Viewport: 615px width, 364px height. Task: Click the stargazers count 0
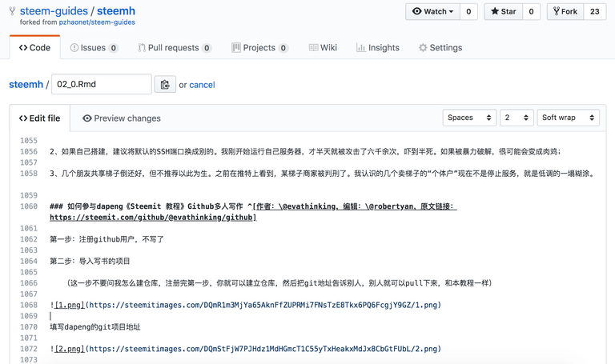click(x=531, y=12)
